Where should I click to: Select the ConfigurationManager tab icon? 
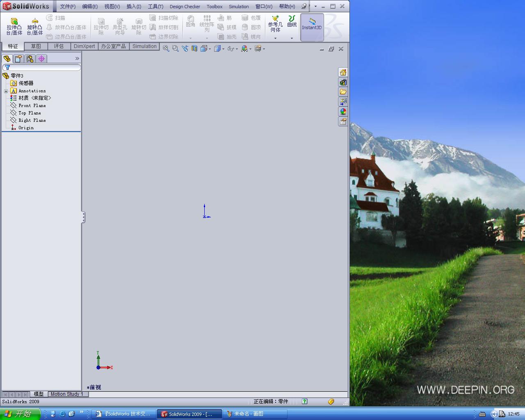point(30,59)
